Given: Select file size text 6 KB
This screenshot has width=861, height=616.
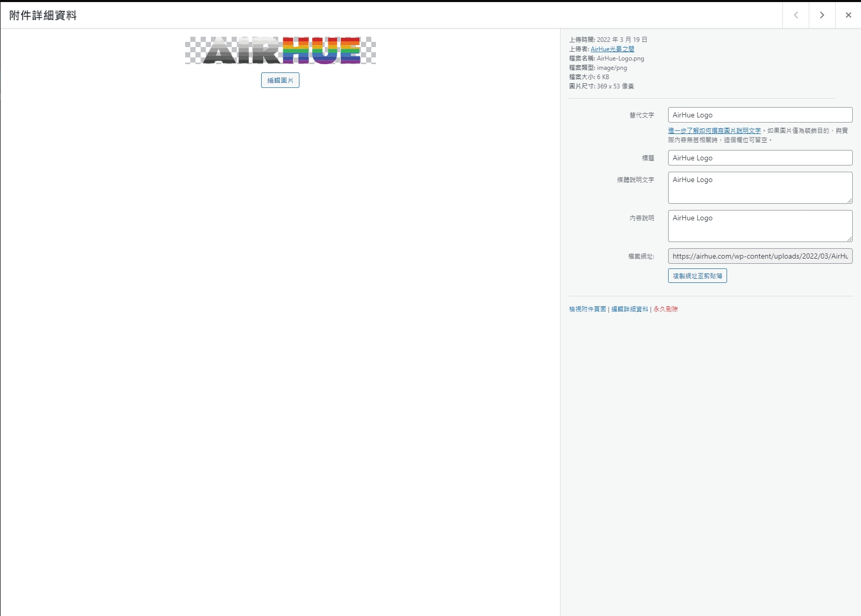Looking at the screenshot, I should (x=603, y=77).
